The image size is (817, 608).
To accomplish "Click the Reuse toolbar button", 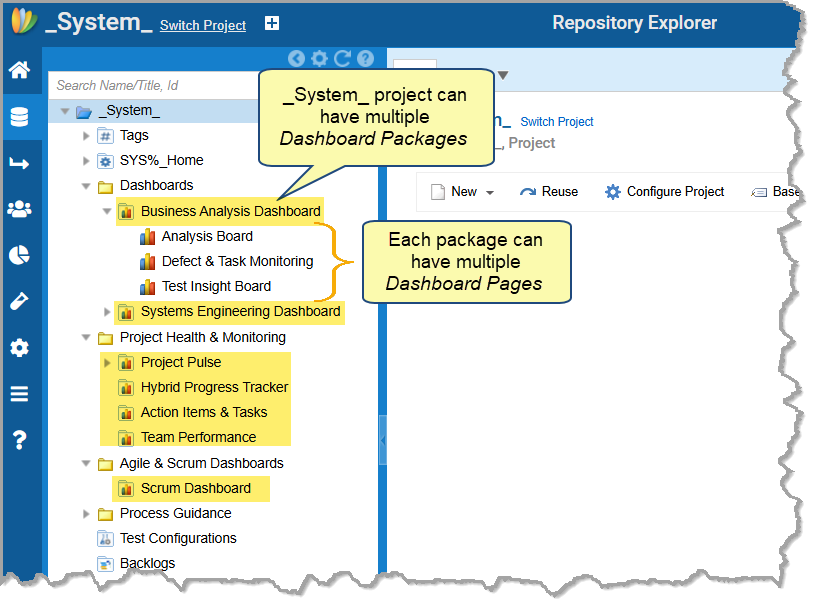I will tap(549, 192).
